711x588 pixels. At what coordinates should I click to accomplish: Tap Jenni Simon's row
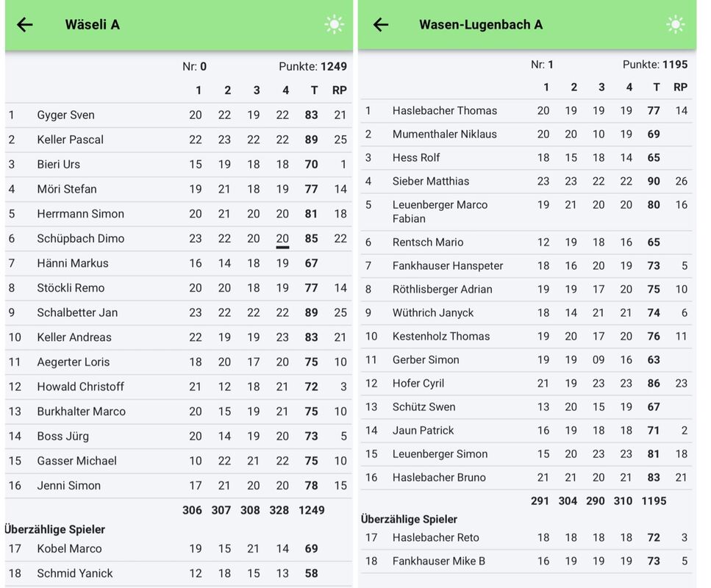(68, 485)
